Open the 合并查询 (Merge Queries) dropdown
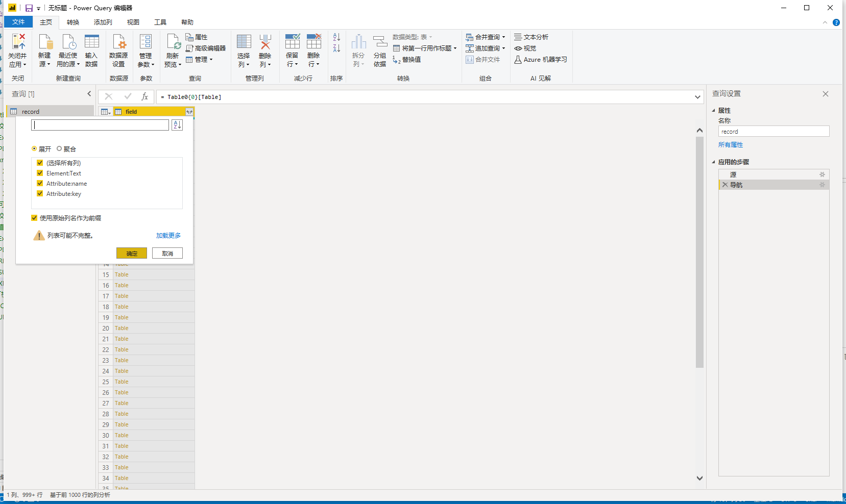 point(485,37)
